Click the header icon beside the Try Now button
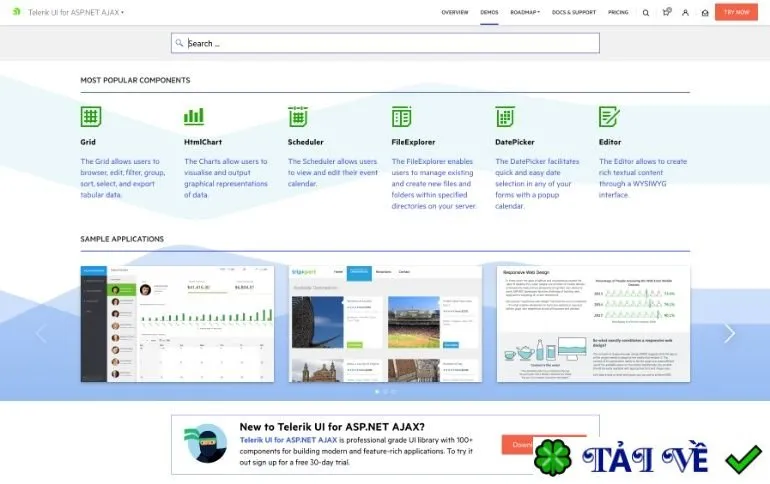The image size is (770, 484). [x=705, y=13]
